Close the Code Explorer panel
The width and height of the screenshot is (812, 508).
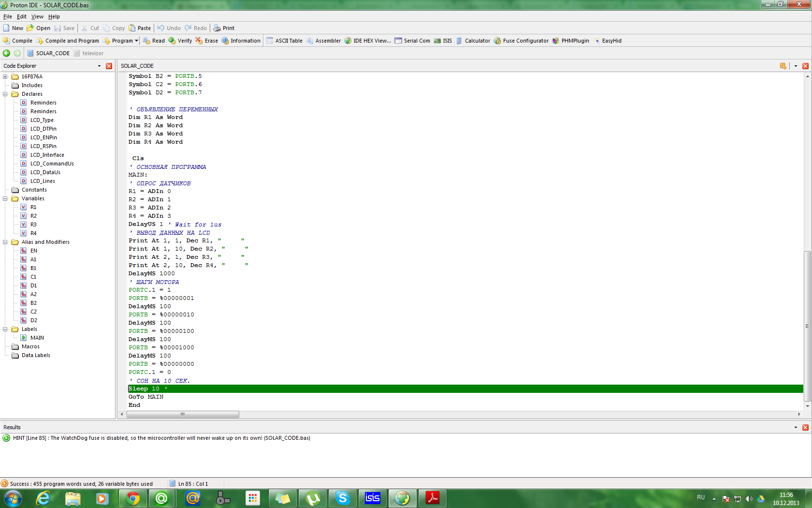pyautogui.click(x=109, y=66)
